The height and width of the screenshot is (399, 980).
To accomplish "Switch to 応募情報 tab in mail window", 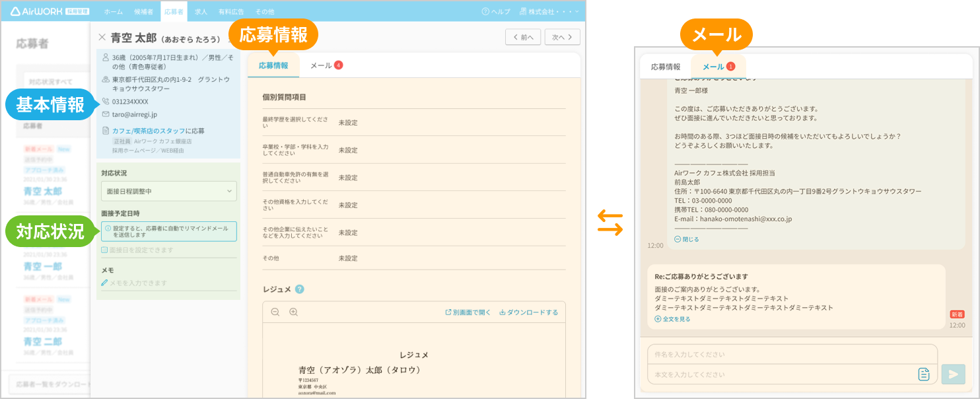I will (x=666, y=67).
